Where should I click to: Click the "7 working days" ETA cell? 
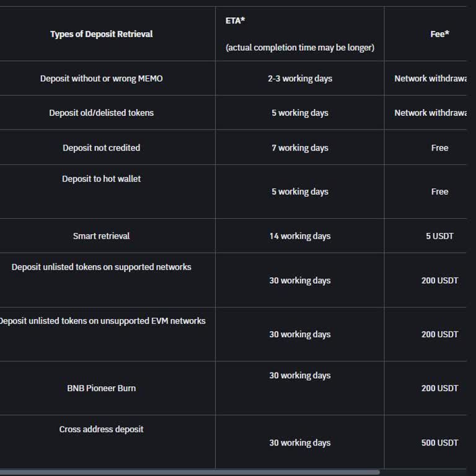point(300,148)
